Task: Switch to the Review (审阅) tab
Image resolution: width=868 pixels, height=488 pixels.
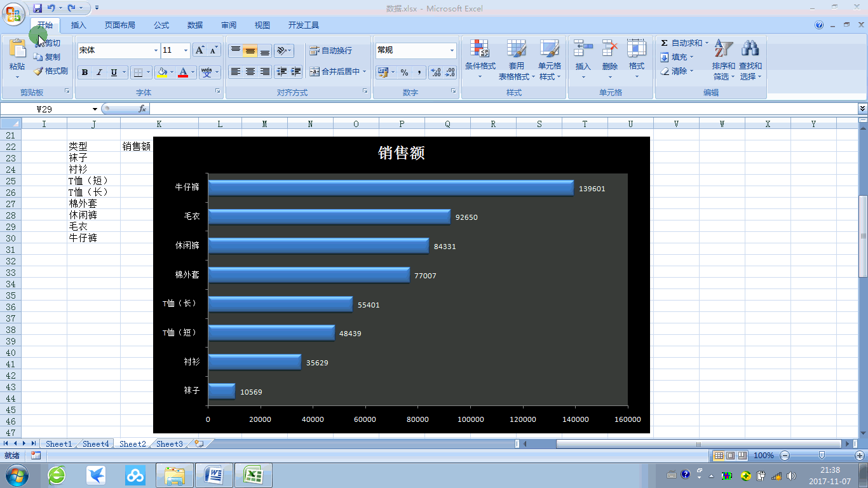Action: tap(229, 25)
